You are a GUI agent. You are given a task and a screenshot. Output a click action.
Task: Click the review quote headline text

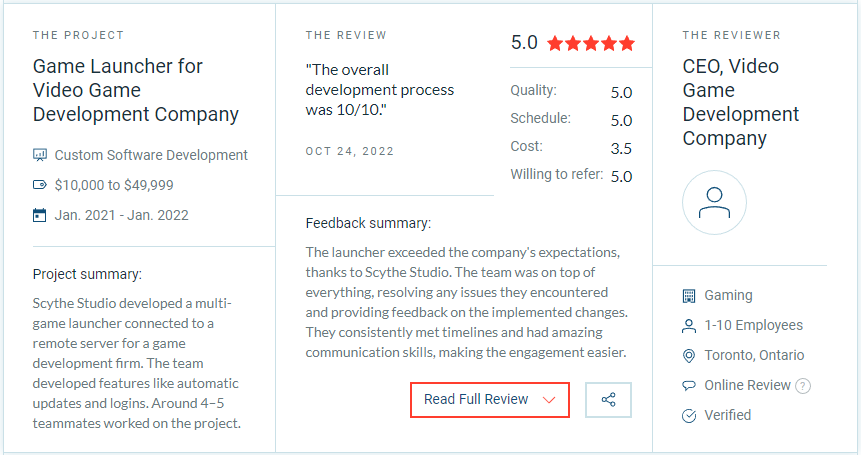click(379, 90)
